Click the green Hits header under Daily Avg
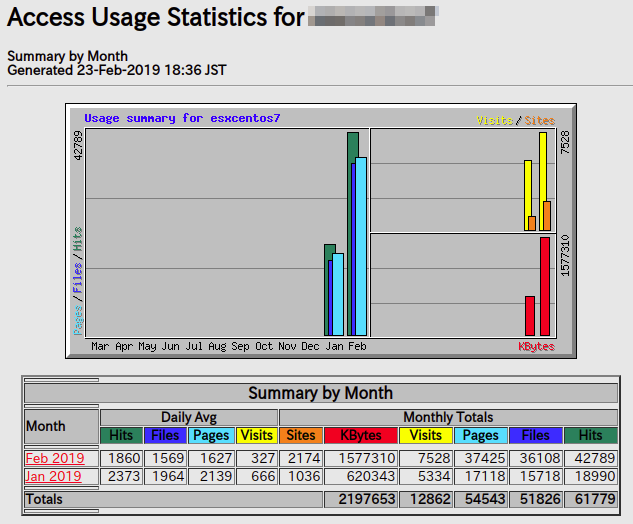 pos(122,436)
